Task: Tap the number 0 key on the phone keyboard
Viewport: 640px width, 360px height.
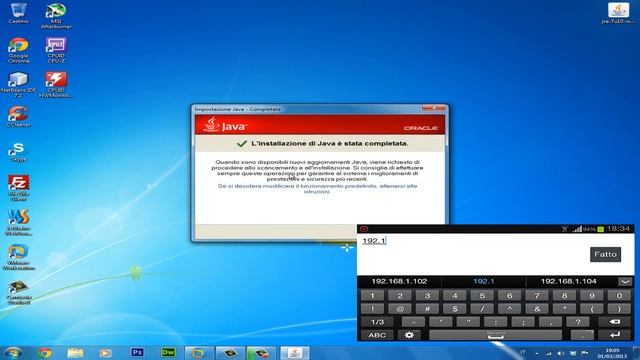Action: tap(619, 295)
